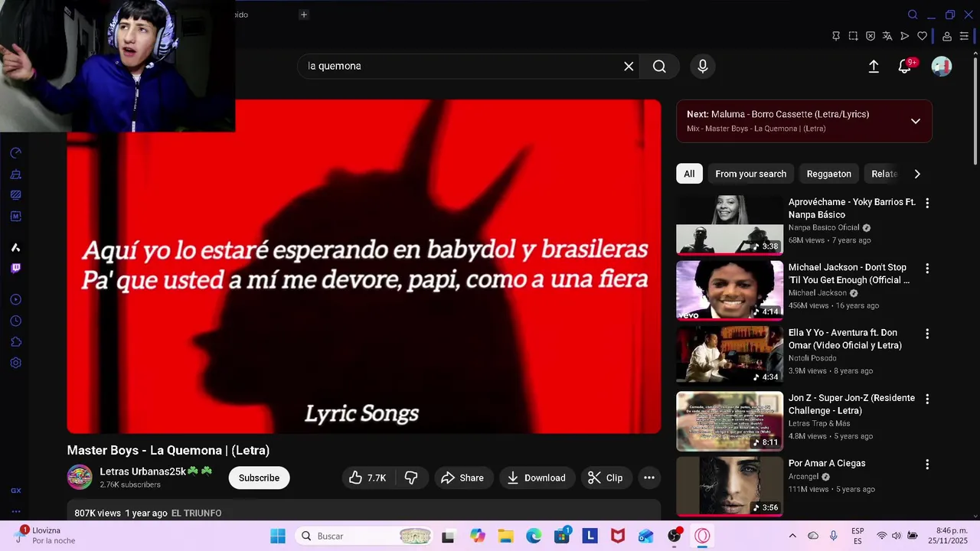Open History clock icon in sidebar
Viewport: 980px width, 551px height.
tap(15, 321)
